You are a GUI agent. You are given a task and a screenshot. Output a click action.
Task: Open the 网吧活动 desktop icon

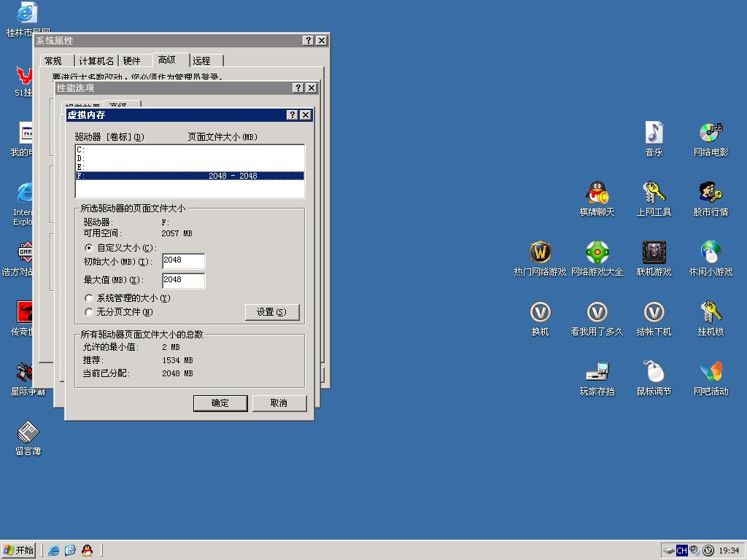pos(711,373)
